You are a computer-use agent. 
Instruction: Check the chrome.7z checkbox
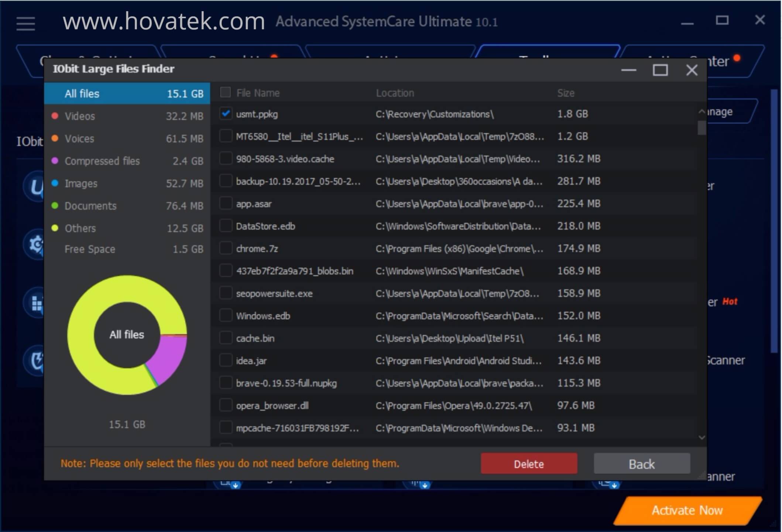click(225, 248)
